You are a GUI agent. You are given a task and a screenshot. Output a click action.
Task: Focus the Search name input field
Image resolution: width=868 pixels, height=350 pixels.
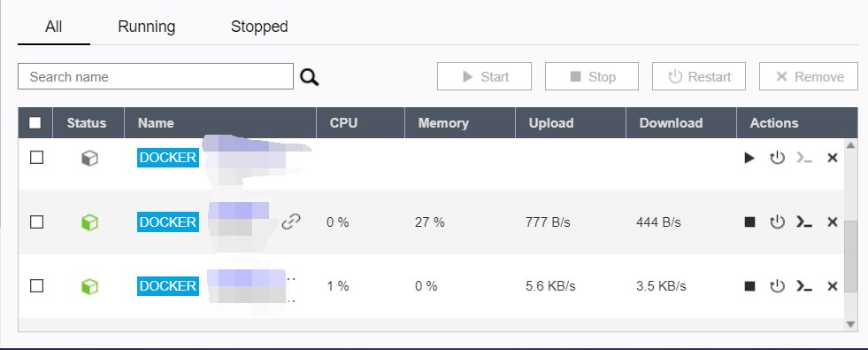[156, 76]
